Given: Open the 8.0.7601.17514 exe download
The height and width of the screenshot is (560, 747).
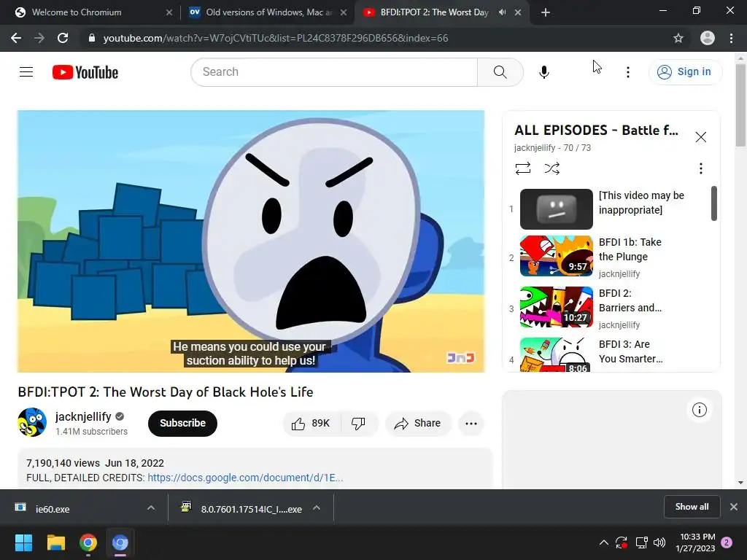Looking at the screenshot, I should (242, 508).
